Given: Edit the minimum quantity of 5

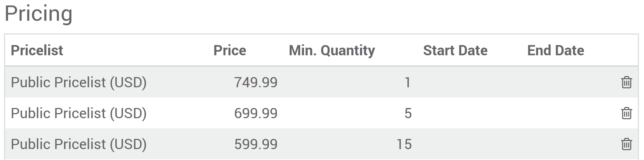Looking at the screenshot, I should tap(408, 113).
